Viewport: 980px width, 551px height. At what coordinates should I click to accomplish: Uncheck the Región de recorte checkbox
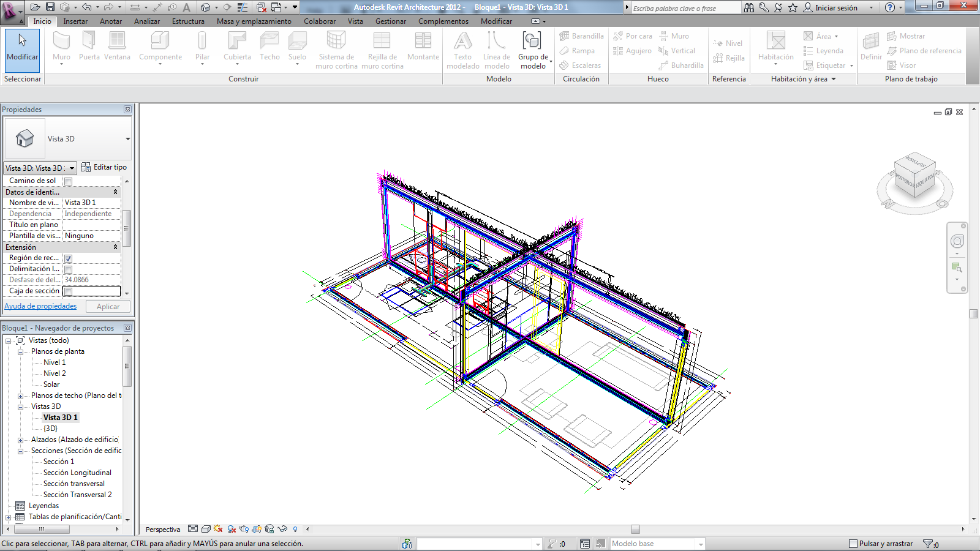67,258
